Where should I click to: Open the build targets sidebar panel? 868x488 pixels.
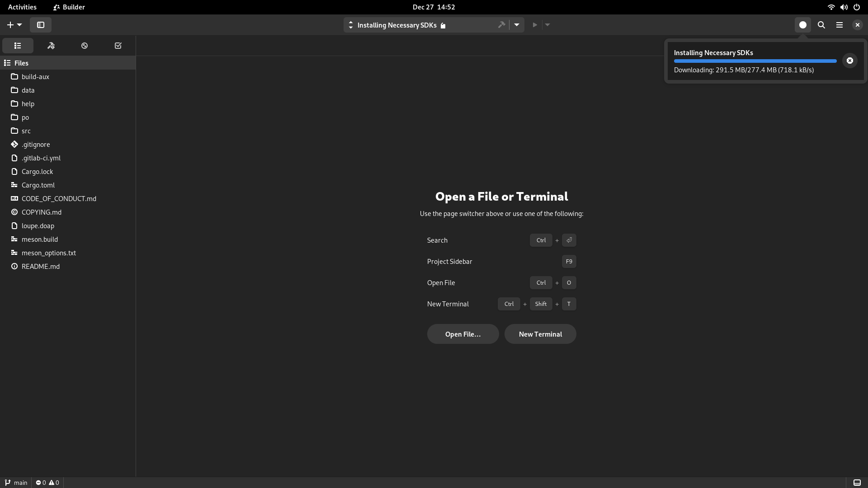[x=51, y=46]
